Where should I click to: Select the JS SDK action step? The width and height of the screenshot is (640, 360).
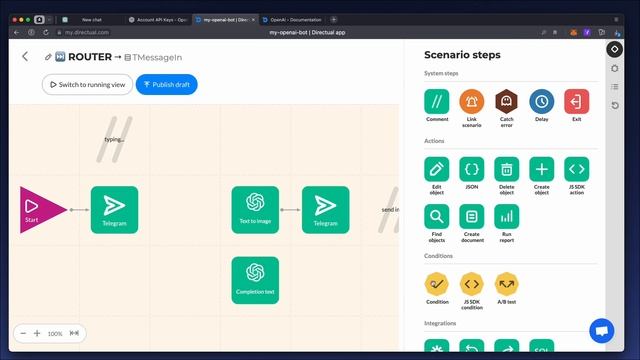coord(576,169)
